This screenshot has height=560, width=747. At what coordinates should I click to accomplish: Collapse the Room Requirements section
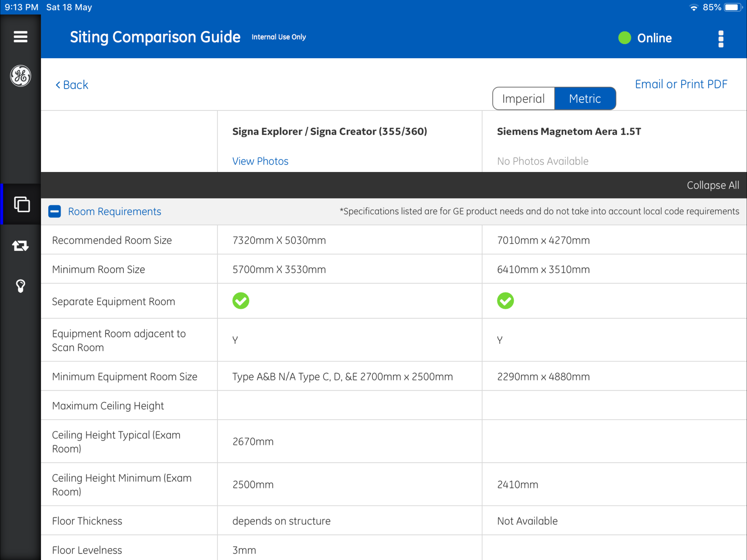coord(54,211)
